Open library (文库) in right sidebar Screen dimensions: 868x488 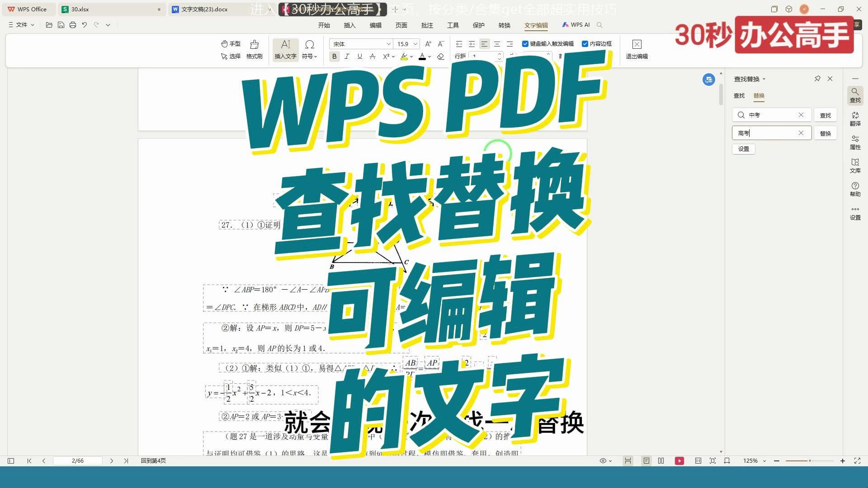tap(855, 166)
